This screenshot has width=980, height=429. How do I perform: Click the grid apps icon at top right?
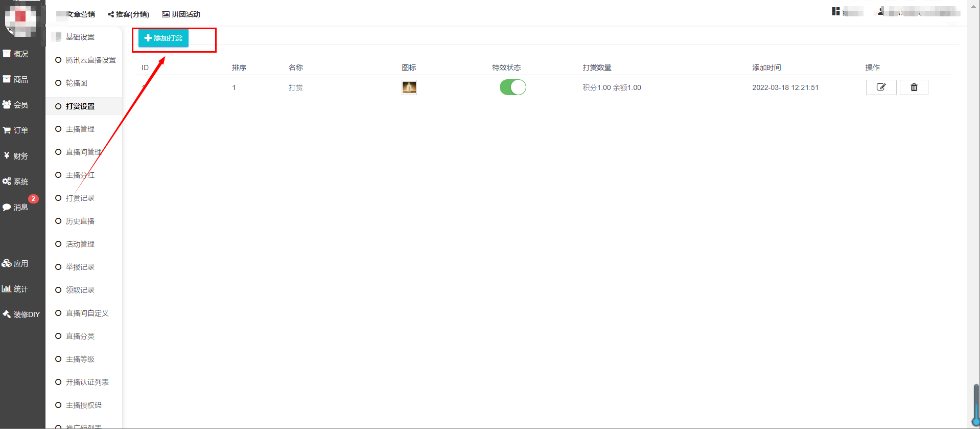836,11
